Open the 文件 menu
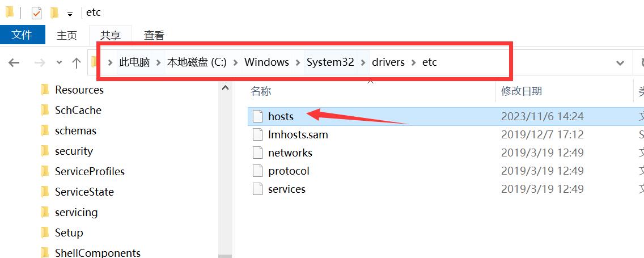The height and width of the screenshot is (258, 644). (x=22, y=35)
